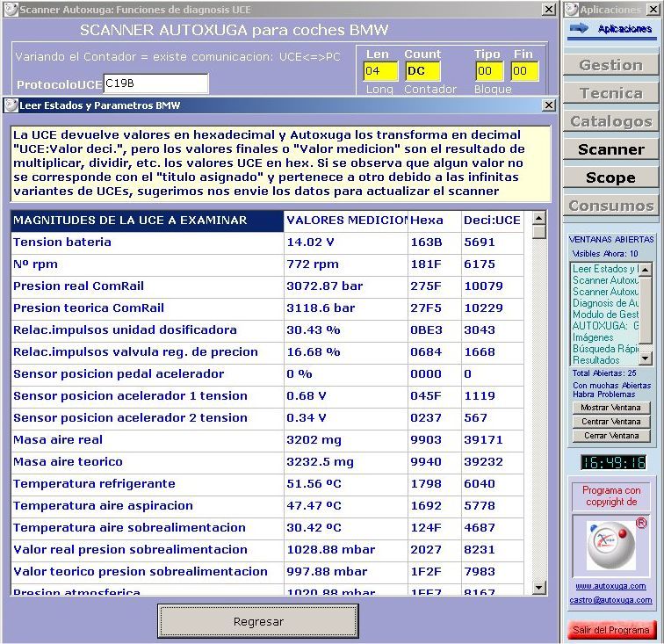This screenshot has height=644, width=664.
Task: Click the 'MAGNITUDES DE LA UCE A EXAMINAR' header
Action: (x=148, y=221)
